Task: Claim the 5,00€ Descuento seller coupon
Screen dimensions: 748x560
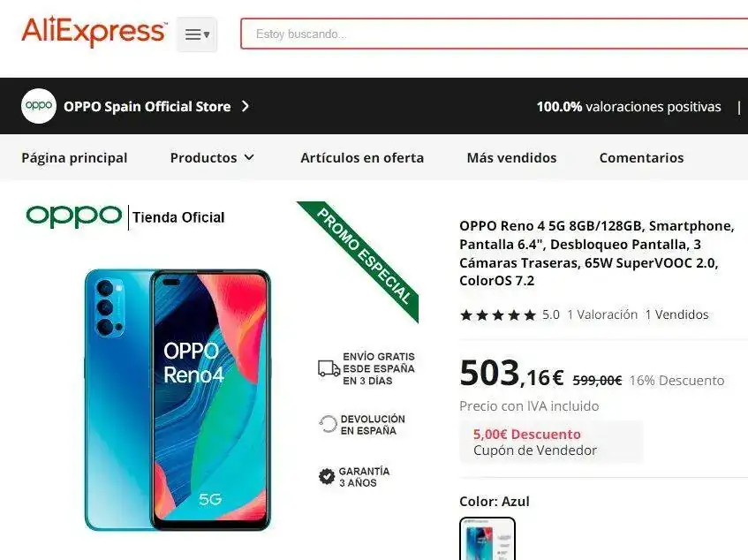Action: pyautogui.click(x=551, y=442)
